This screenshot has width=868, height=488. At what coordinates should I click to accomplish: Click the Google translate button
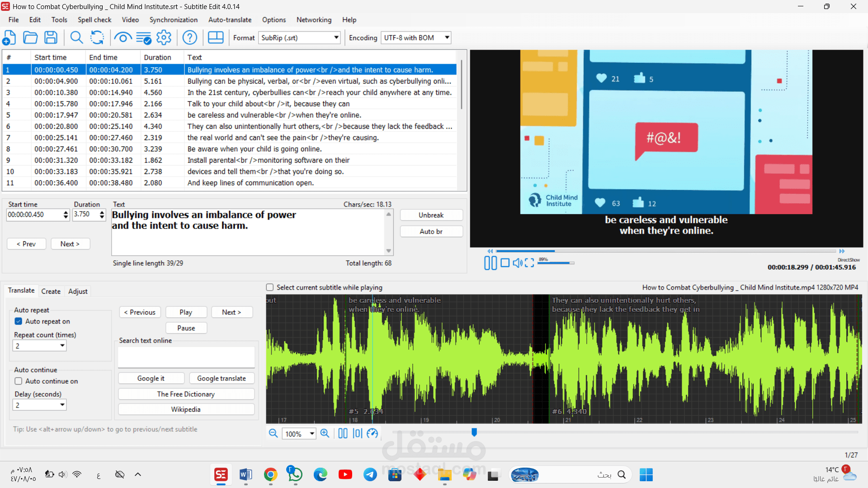222,378
